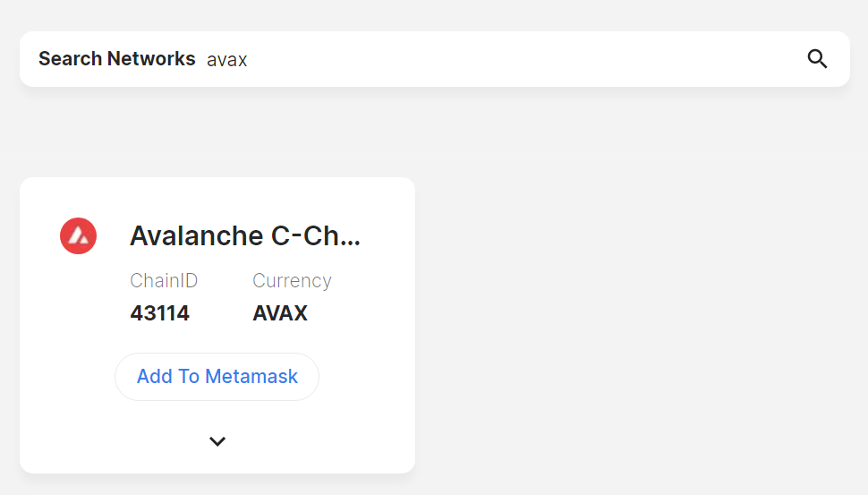Click the Currency label
The width and height of the screenshot is (868, 495).
pyautogui.click(x=292, y=281)
